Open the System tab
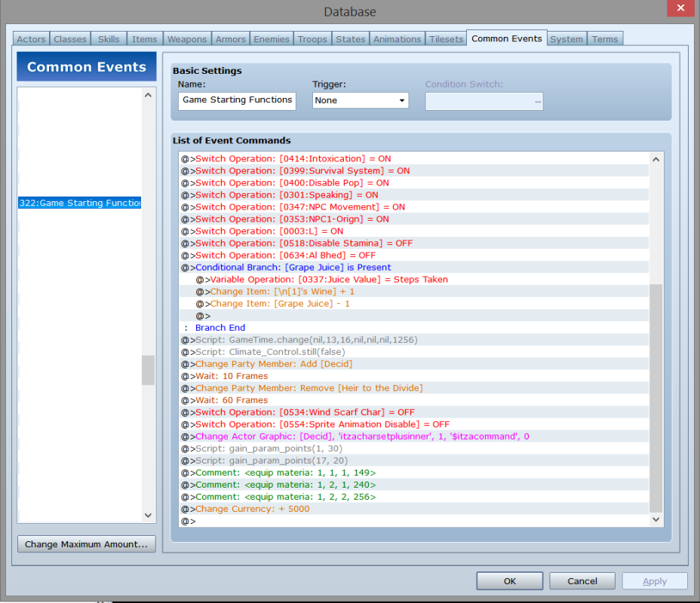This screenshot has width=700, height=603. tap(566, 38)
